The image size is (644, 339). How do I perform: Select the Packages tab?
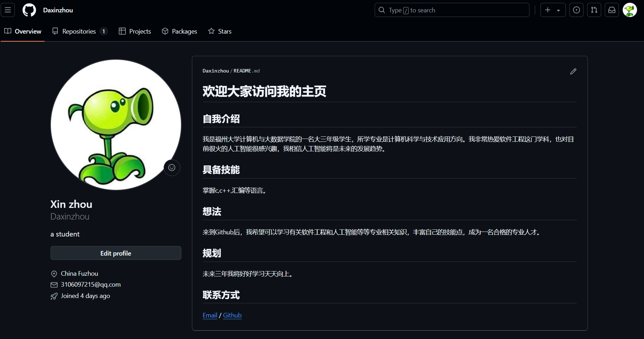tap(180, 31)
